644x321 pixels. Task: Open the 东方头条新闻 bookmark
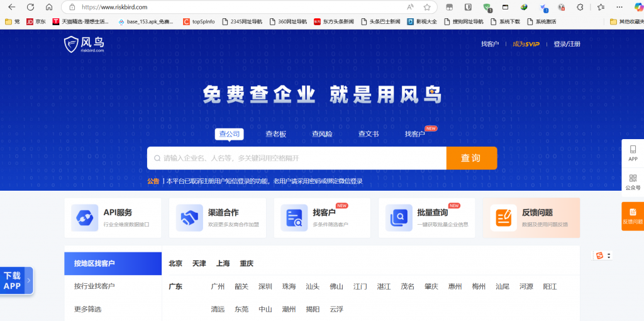(x=333, y=22)
